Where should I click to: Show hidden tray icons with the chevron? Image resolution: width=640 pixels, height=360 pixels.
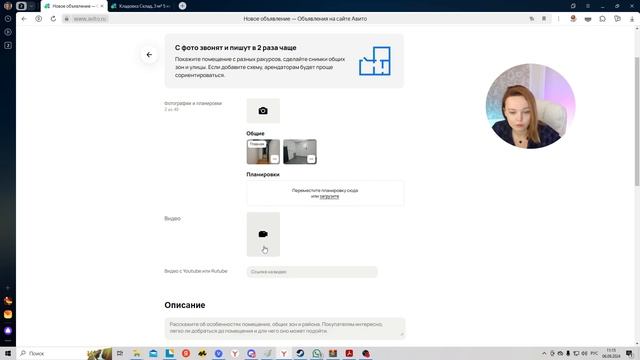click(x=544, y=353)
